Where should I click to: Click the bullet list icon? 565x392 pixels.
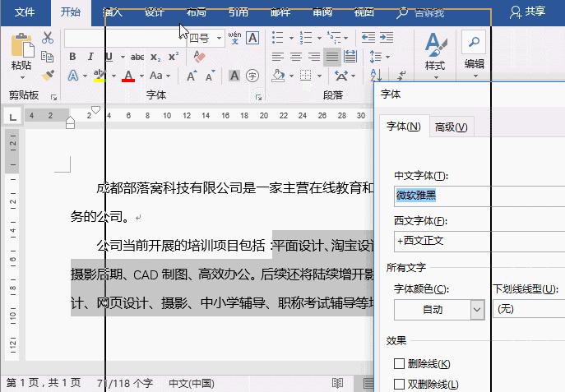(x=277, y=38)
